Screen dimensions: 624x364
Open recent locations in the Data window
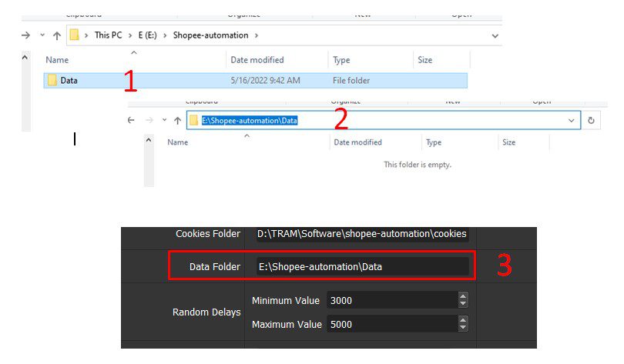pos(164,119)
